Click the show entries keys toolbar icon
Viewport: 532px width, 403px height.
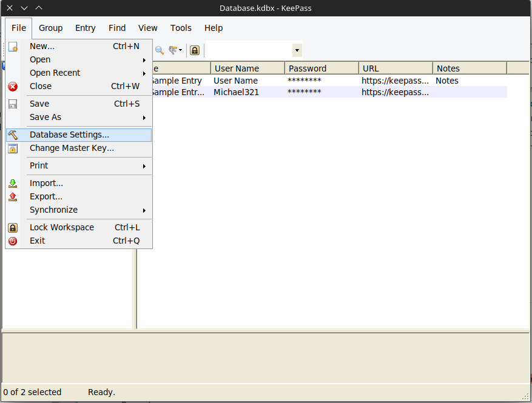173,50
